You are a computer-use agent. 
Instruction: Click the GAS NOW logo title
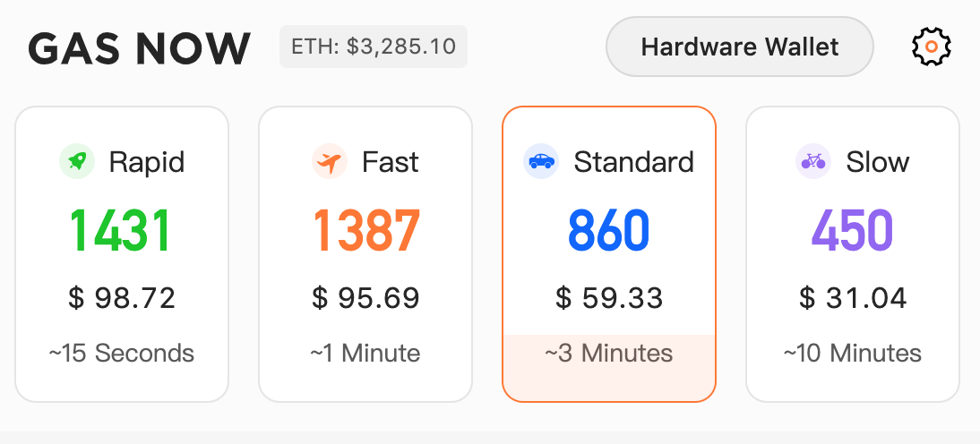point(140,48)
